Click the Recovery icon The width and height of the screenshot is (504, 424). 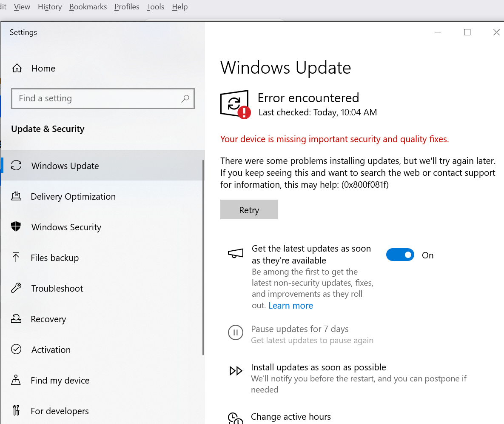pos(16,318)
